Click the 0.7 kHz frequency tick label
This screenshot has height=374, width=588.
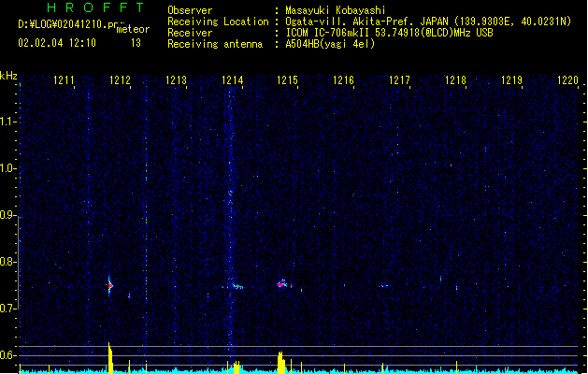(x=8, y=309)
